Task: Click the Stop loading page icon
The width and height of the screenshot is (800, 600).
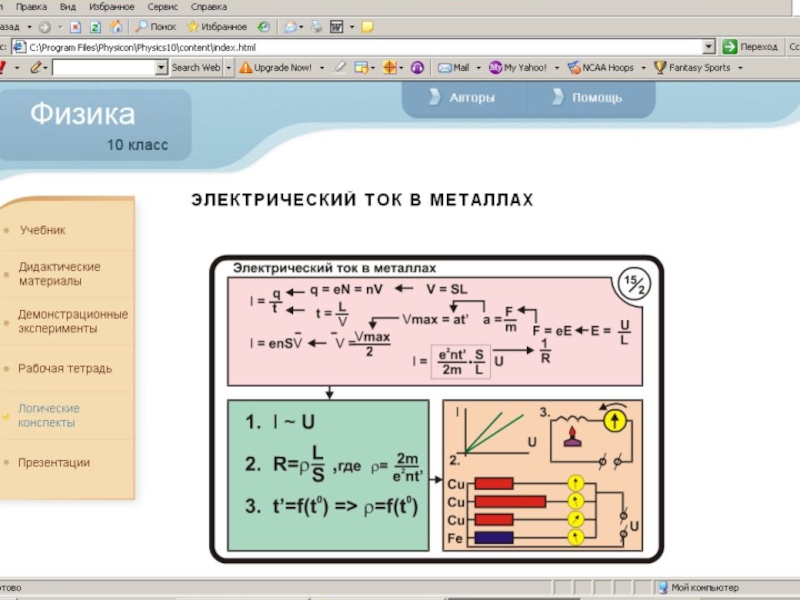Action: [x=76, y=27]
